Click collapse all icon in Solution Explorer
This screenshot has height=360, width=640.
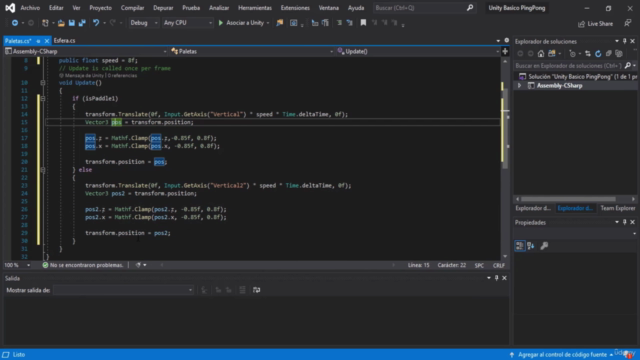point(609,53)
